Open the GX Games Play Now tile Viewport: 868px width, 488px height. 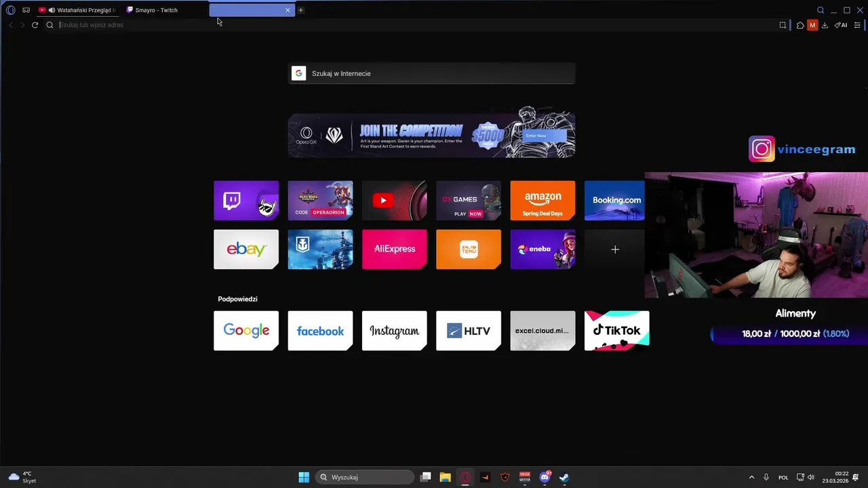pyautogui.click(x=469, y=201)
